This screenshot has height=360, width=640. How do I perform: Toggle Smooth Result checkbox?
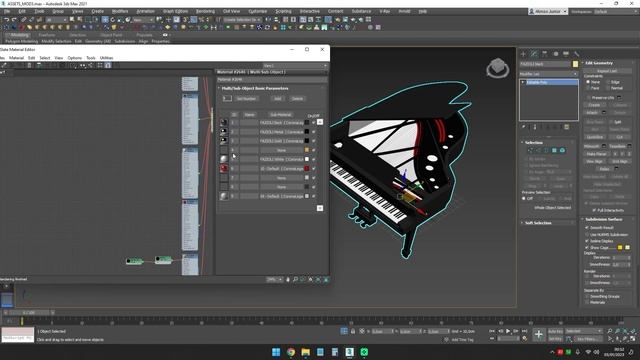click(587, 228)
